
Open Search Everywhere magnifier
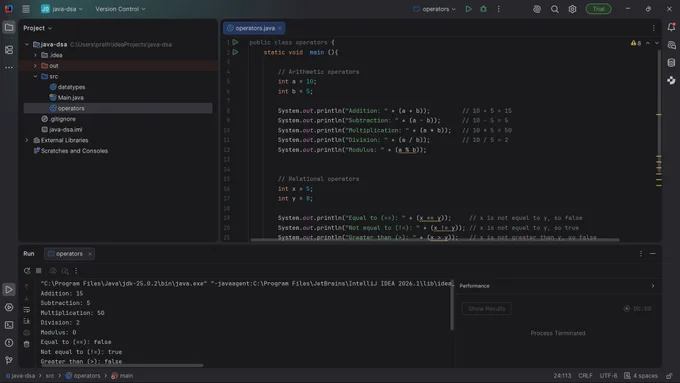tap(555, 9)
